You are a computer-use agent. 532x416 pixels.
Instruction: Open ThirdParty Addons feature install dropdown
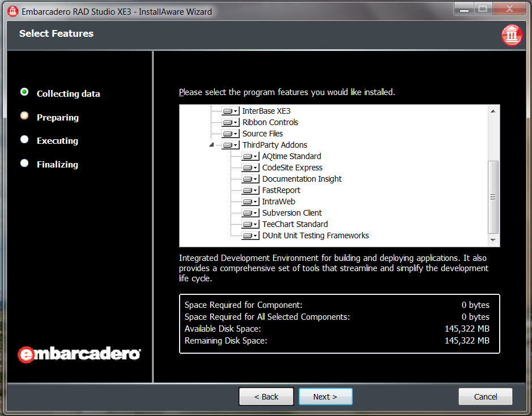click(x=231, y=145)
